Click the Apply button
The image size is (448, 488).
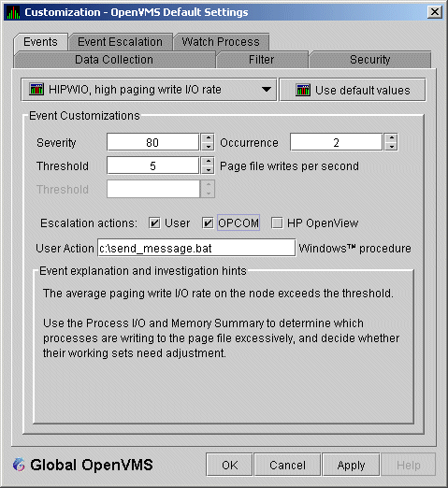pyautogui.click(x=351, y=465)
